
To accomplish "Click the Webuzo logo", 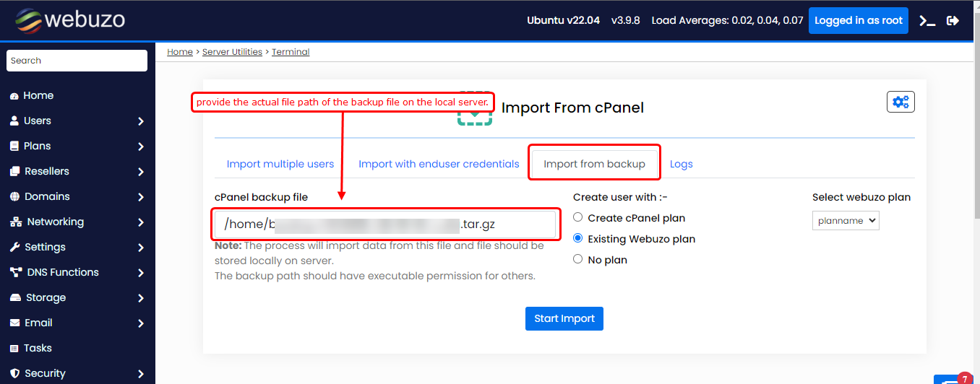I will (x=69, y=20).
